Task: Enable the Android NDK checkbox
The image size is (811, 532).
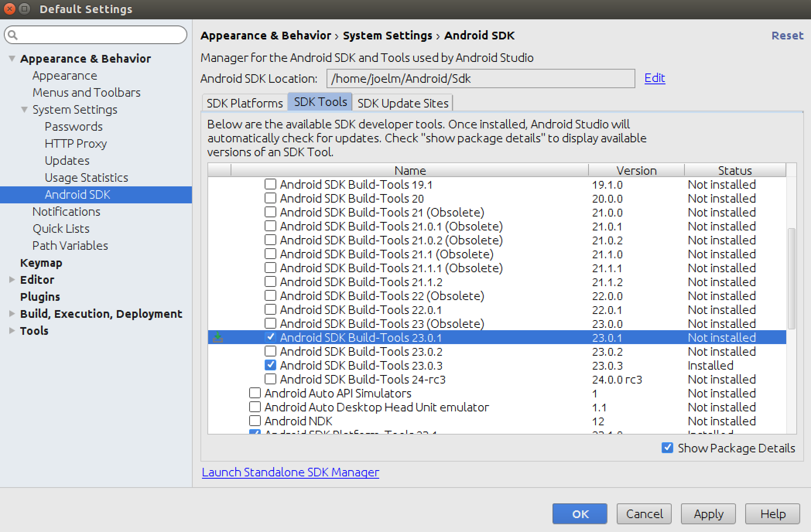Action: point(255,421)
